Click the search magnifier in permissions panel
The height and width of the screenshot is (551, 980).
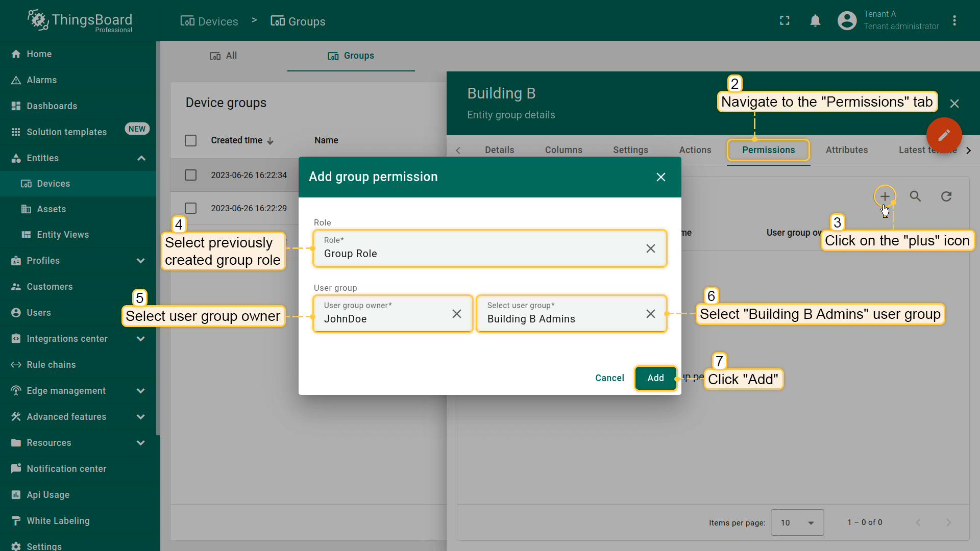(915, 196)
